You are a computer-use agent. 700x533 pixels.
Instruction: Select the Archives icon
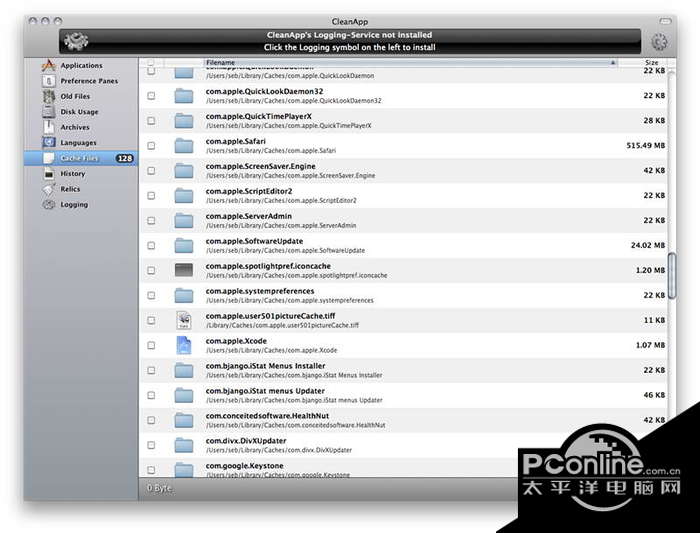[x=48, y=127]
